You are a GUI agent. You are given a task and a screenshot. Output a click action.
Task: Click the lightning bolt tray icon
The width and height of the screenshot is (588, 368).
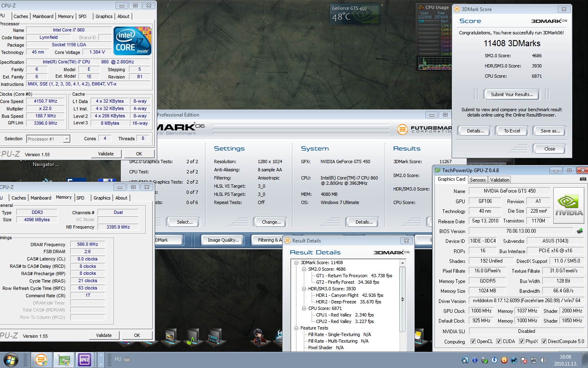[494, 360]
